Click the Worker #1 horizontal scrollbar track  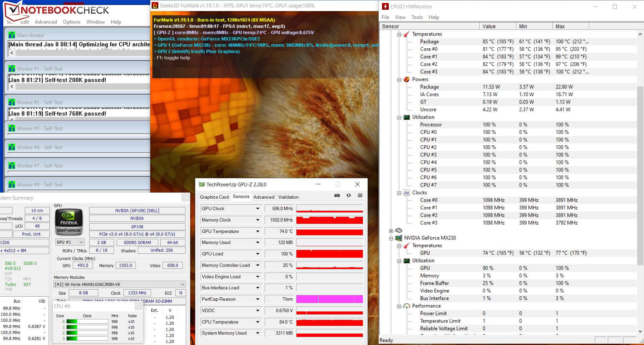83,86
